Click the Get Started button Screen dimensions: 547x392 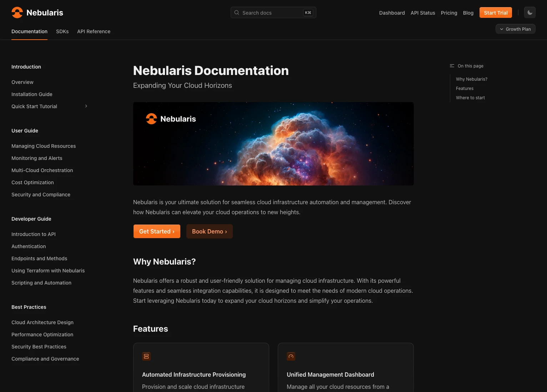(157, 231)
